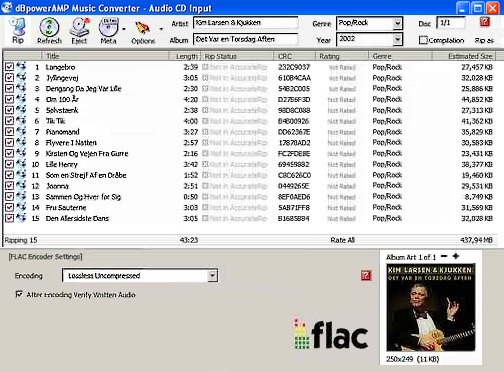Select track title Lille Henry
The width and height of the screenshot is (504, 372).
tap(61, 164)
